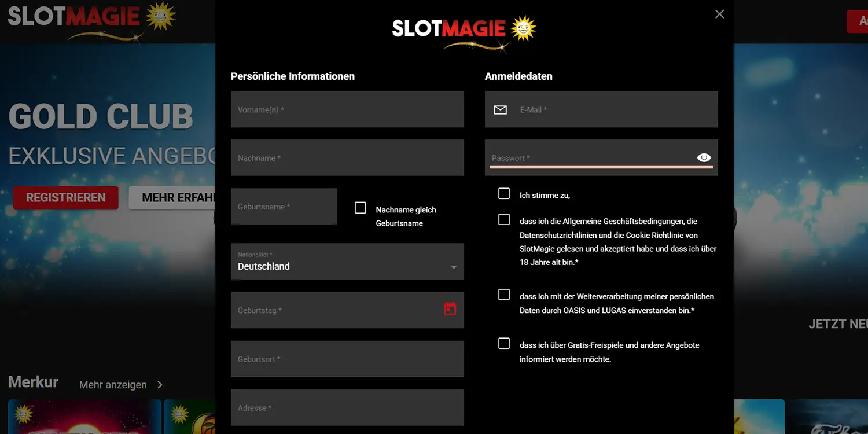The image size is (868, 434).
Task: Click the envelope icon in E-Mail field
Action: [500, 110]
